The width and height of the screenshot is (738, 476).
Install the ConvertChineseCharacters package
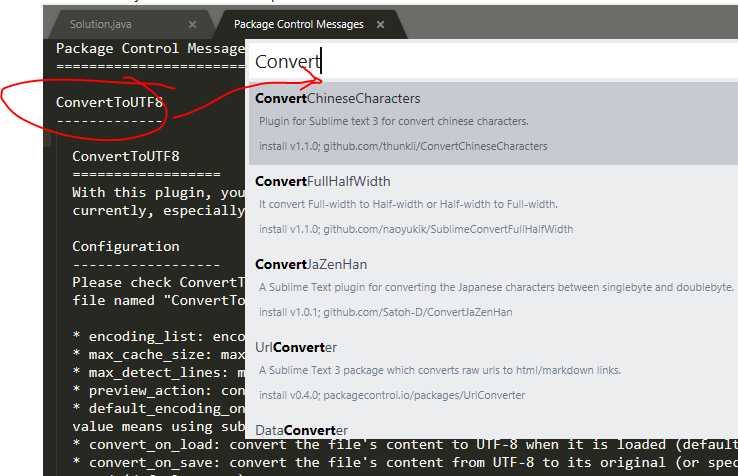493,123
